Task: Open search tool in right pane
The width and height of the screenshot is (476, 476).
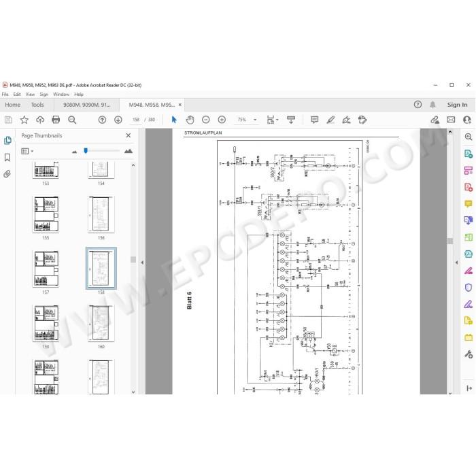Action: tap(468, 137)
